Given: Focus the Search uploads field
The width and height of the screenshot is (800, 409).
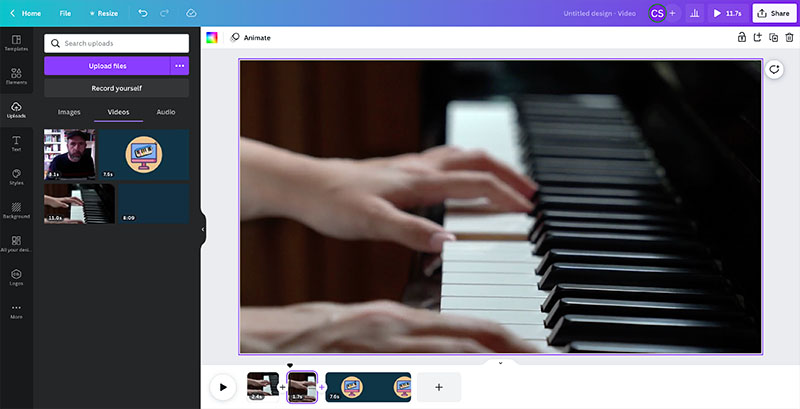Looking at the screenshot, I should click(116, 43).
